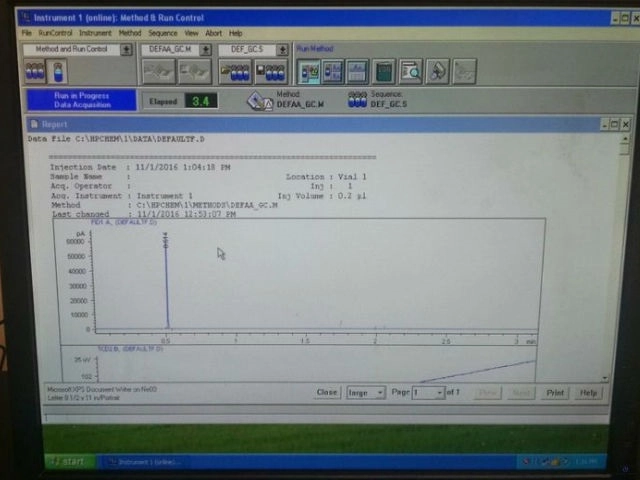The width and height of the screenshot is (640, 480).
Task: Click the magnifier report preview icon
Action: [x=410, y=71]
